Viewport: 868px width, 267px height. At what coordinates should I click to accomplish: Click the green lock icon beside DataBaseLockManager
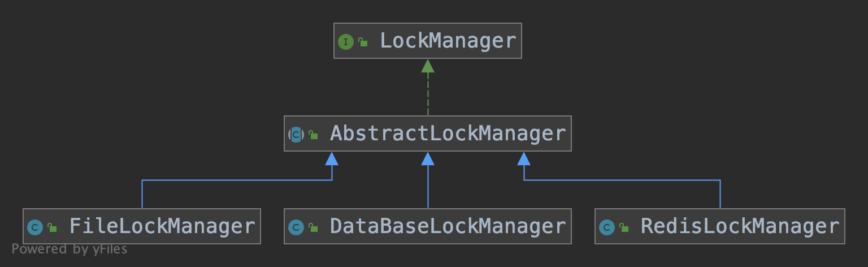coord(313,227)
